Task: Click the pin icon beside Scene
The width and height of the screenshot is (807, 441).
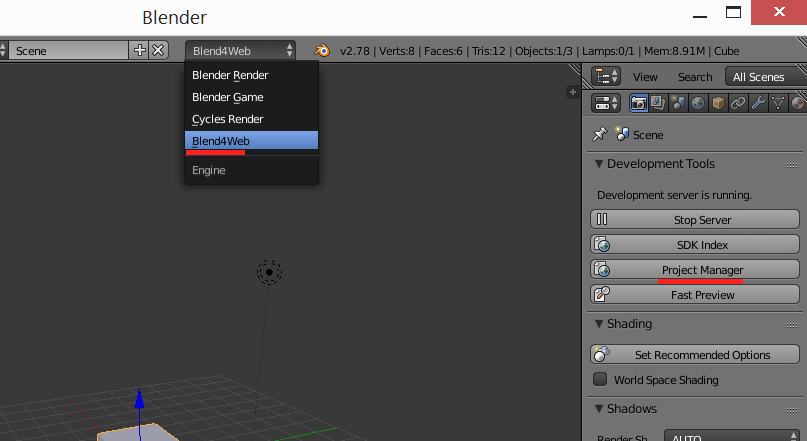Action: tap(599, 134)
